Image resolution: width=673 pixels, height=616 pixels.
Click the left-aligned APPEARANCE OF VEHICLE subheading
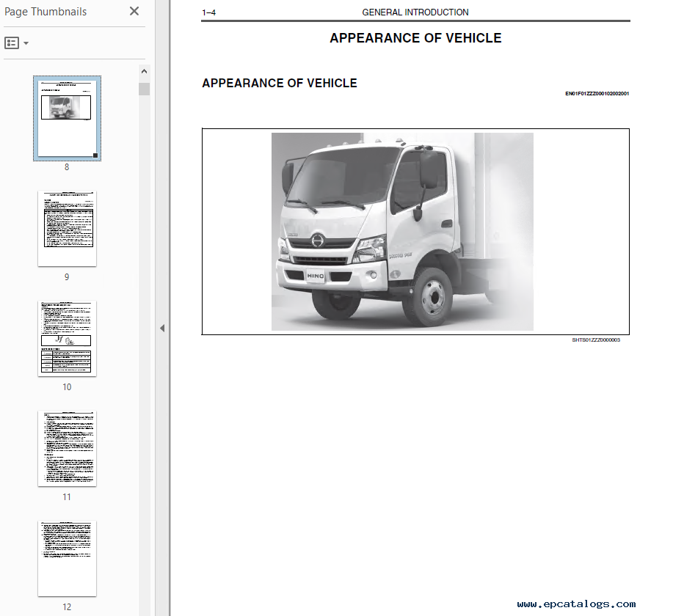pos(280,83)
